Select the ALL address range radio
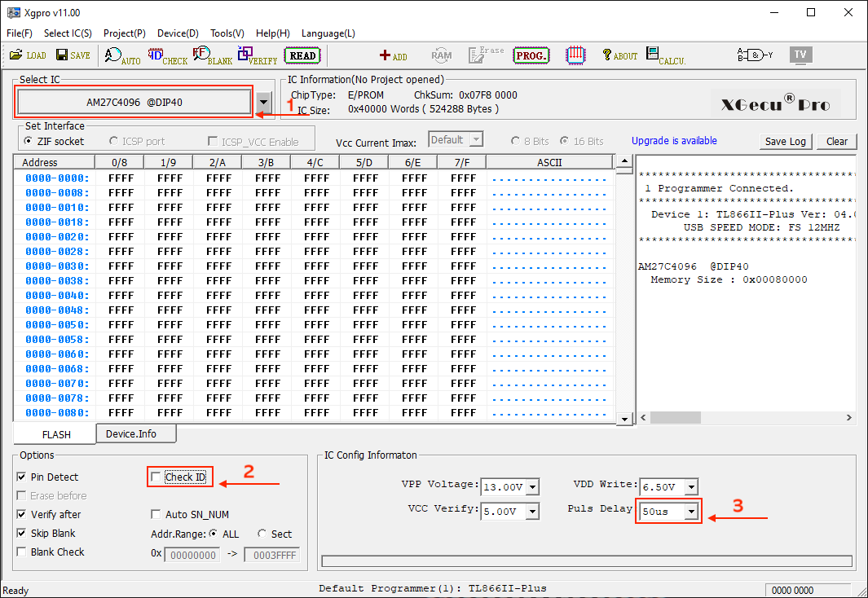Screen dimensions: 868x598 coord(213,534)
